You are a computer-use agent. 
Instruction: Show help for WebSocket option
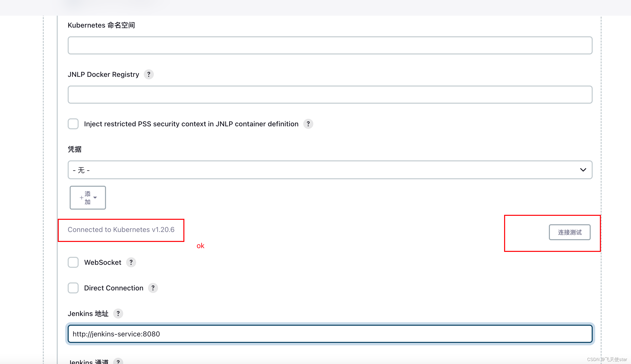click(131, 262)
